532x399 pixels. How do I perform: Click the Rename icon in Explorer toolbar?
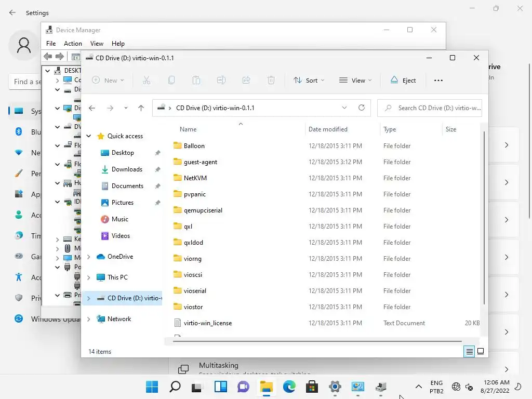pos(221,81)
